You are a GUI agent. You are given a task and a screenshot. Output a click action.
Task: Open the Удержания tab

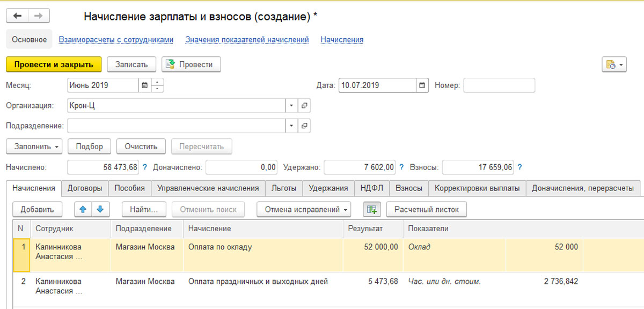coord(328,188)
